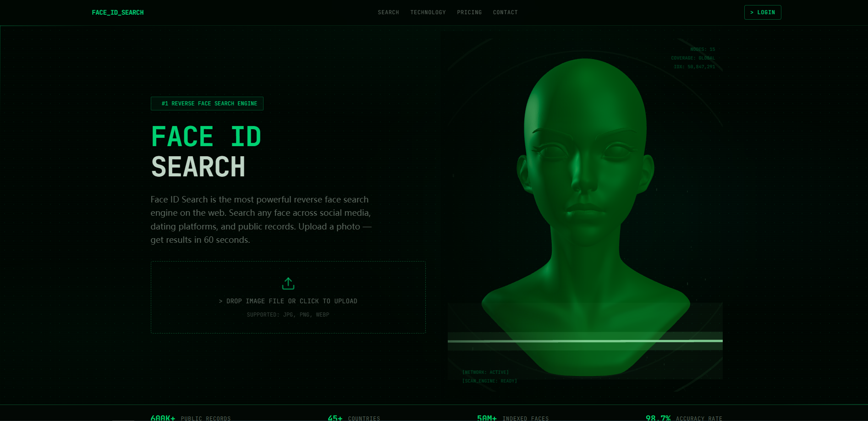This screenshot has height=421, width=868.
Task: Open the CONTACT nav item
Action: (505, 12)
